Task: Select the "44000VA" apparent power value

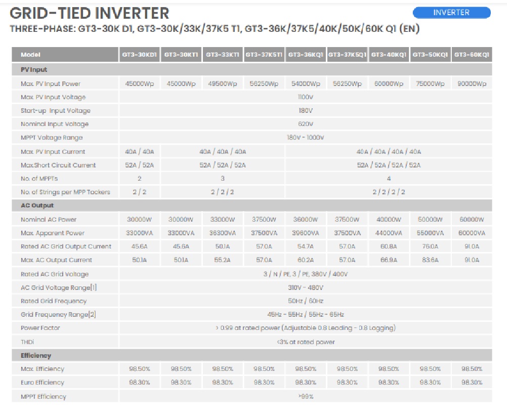Action: 389,233
